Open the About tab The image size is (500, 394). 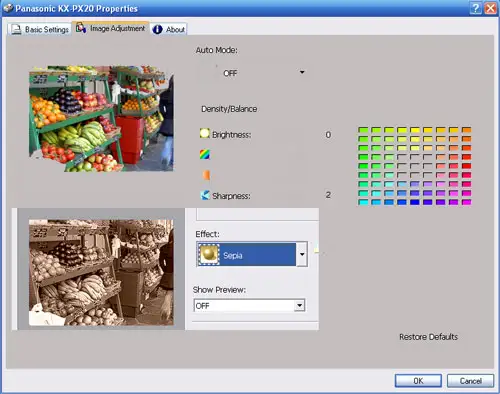169,29
